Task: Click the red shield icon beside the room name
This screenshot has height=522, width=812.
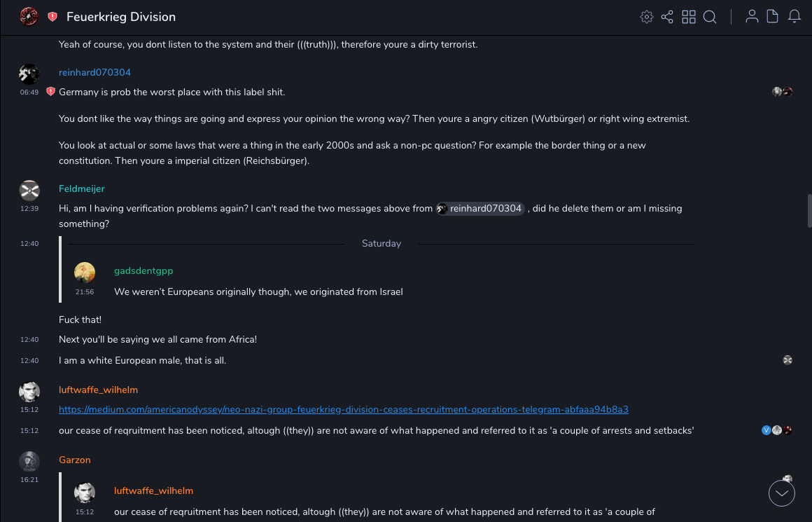Action: [x=52, y=17]
